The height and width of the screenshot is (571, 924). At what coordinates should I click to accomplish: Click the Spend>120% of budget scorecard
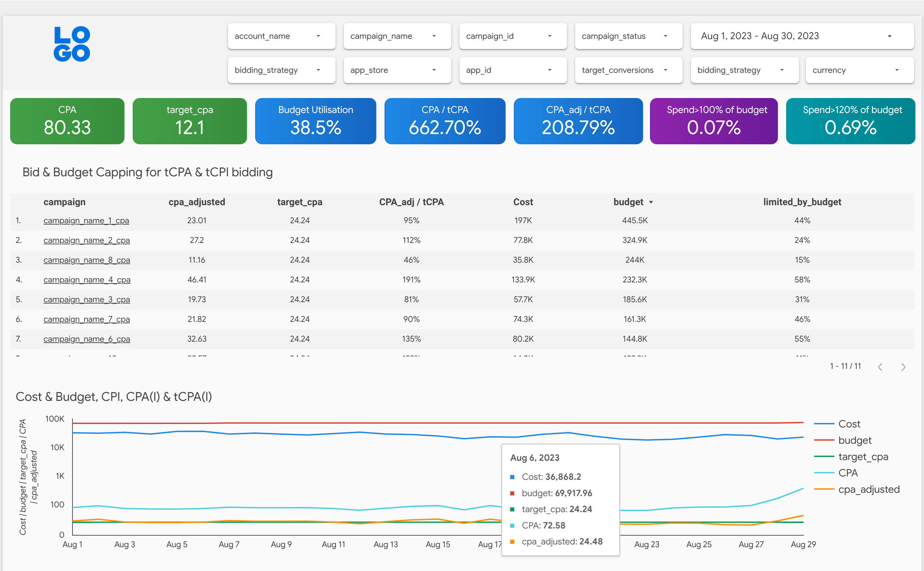pyautogui.click(x=850, y=121)
